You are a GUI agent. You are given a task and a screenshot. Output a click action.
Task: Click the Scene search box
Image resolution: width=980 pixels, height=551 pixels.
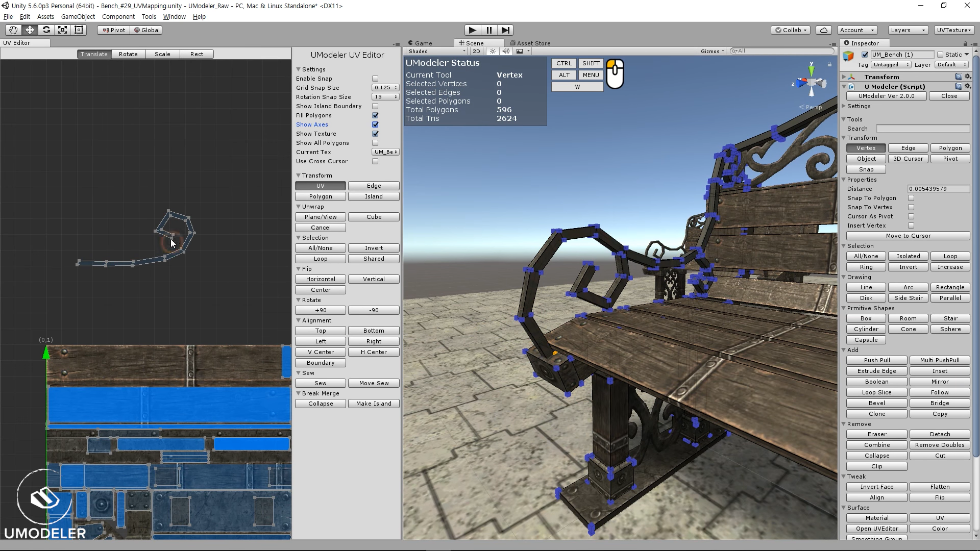[x=782, y=51]
